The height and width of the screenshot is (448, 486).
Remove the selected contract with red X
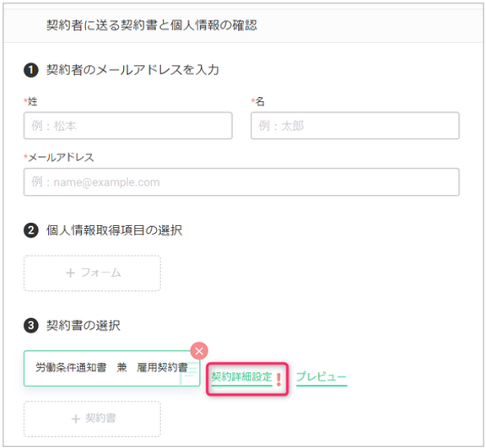coord(199,351)
